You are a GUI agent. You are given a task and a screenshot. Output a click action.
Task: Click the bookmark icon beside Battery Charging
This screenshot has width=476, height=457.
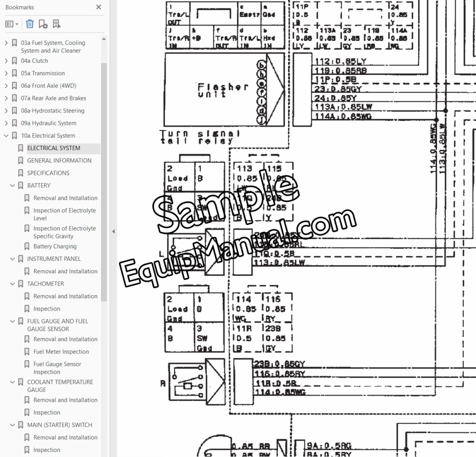tap(27, 246)
